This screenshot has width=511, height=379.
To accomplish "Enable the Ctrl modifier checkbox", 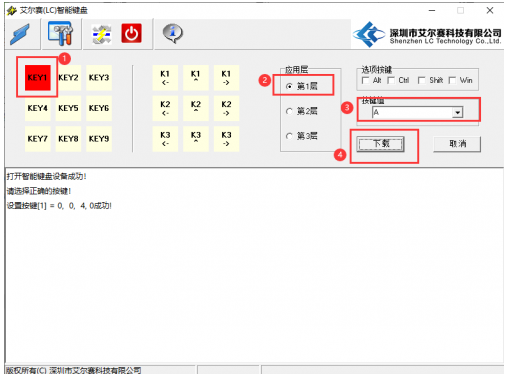I will 391,80.
